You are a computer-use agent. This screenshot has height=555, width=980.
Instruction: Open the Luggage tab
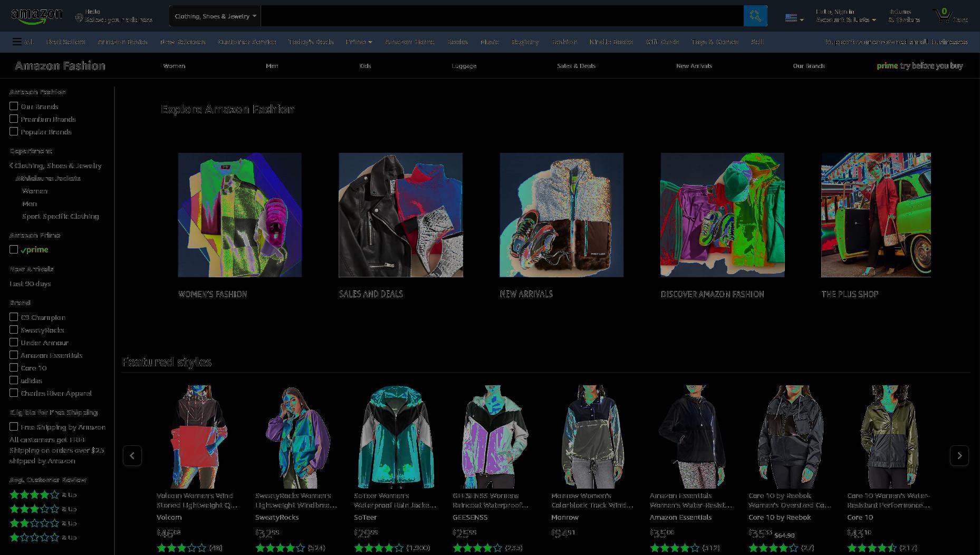coord(464,66)
